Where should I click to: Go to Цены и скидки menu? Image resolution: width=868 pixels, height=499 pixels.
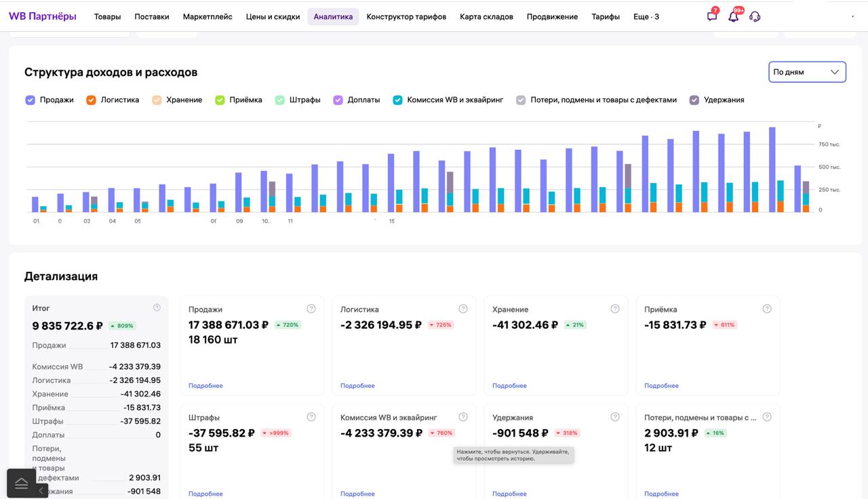pos(273,16)
